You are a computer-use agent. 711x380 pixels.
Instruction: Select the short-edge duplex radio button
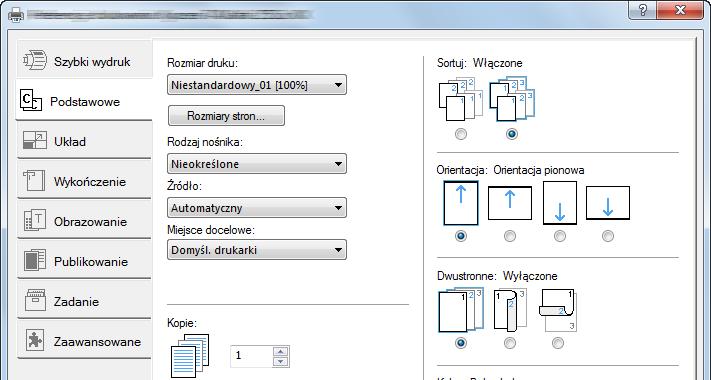point(558,343)
